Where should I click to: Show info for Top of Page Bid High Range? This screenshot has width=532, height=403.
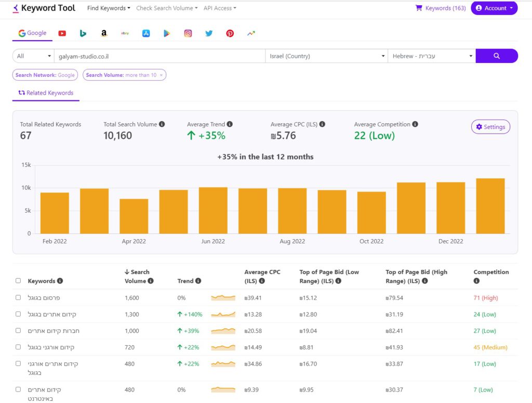[x=425, y=281]
